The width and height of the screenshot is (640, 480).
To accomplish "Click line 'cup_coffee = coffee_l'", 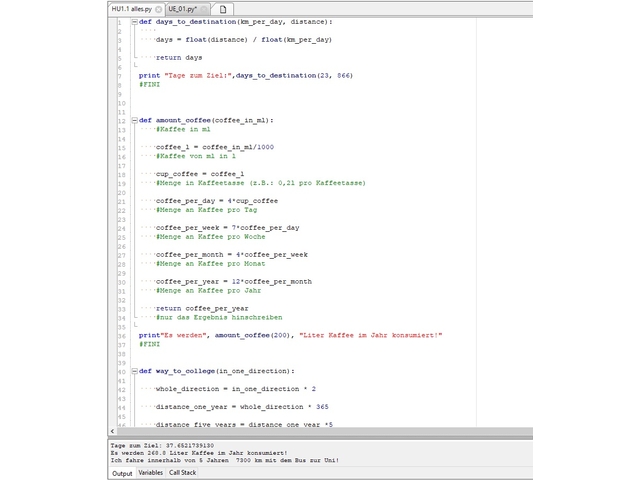I will pos(200,174).
